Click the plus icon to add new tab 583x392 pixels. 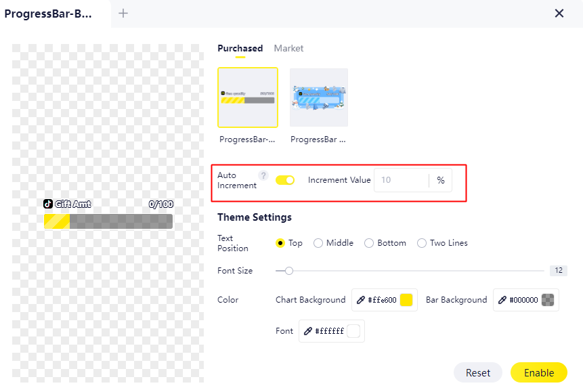123,13
